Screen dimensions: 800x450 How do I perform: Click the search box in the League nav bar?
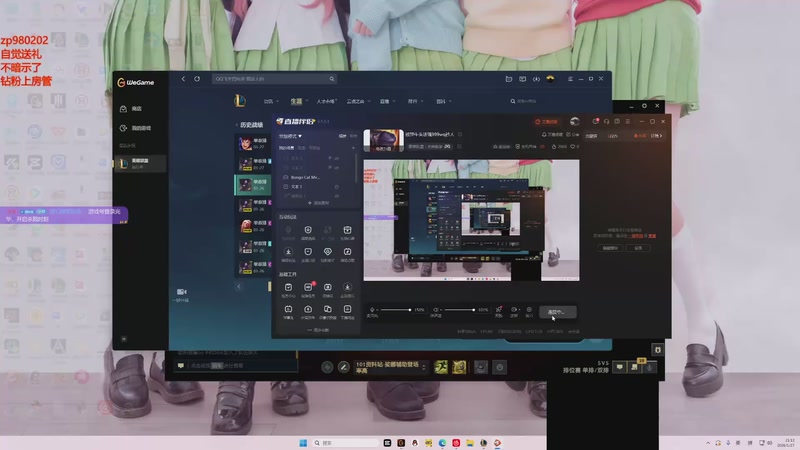click(x=526, y=102)
